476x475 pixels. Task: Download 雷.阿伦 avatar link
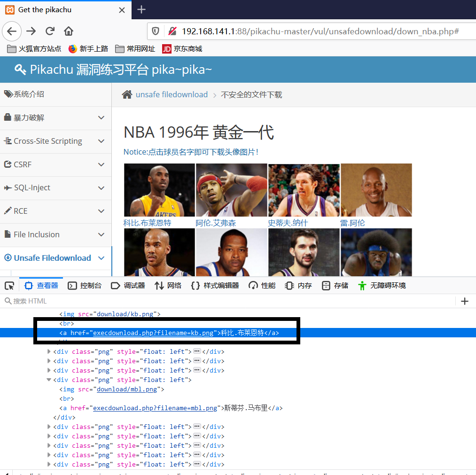352,223
